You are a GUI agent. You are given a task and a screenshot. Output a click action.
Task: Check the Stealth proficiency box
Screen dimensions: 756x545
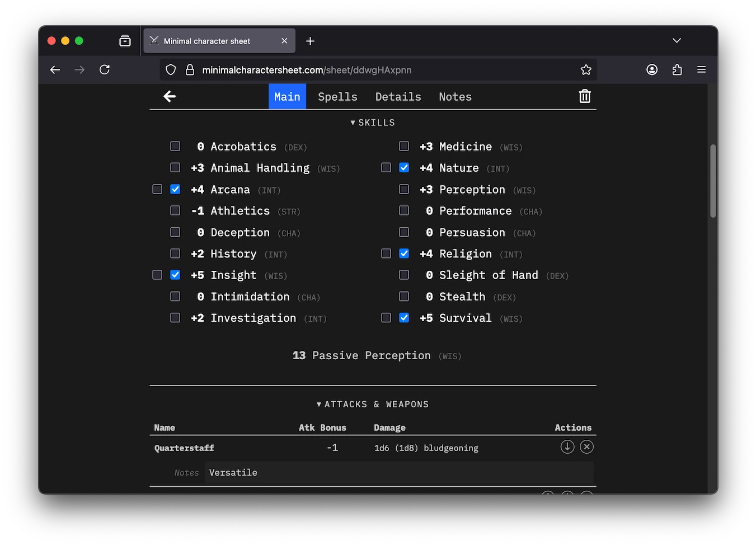pyautogui.click(x=404, y=297)
